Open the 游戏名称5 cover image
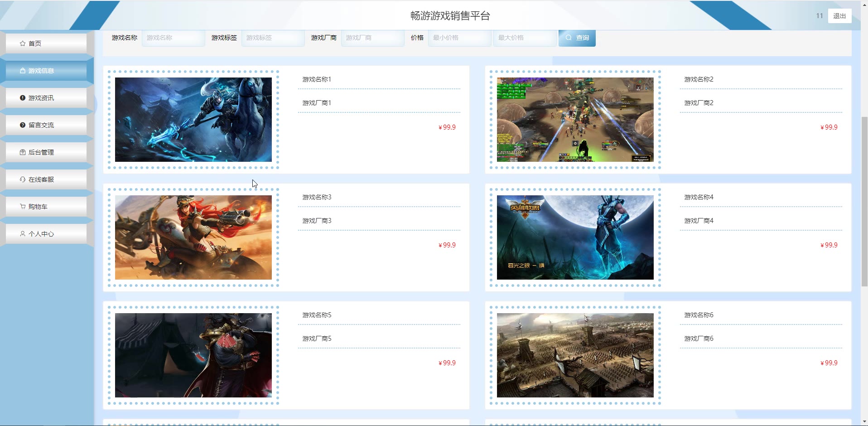The image size is (868, 426). (x=193, y=355)
